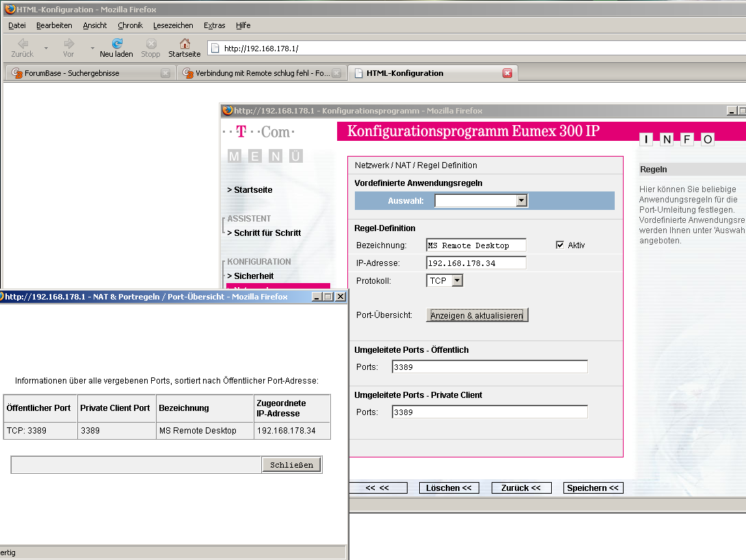Click the IP-Adresse field 192.168.178.34
The width and height of the screenshot is (746, 560).
pos(476,263)
